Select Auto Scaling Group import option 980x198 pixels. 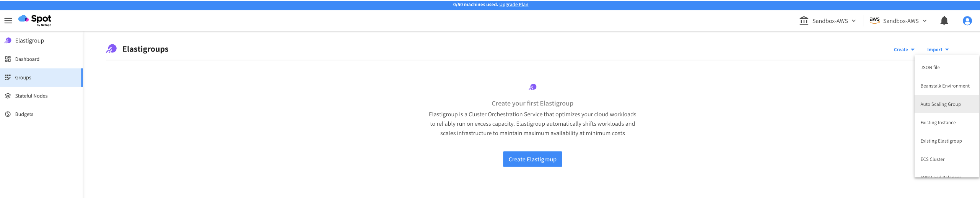click(940, 104)
